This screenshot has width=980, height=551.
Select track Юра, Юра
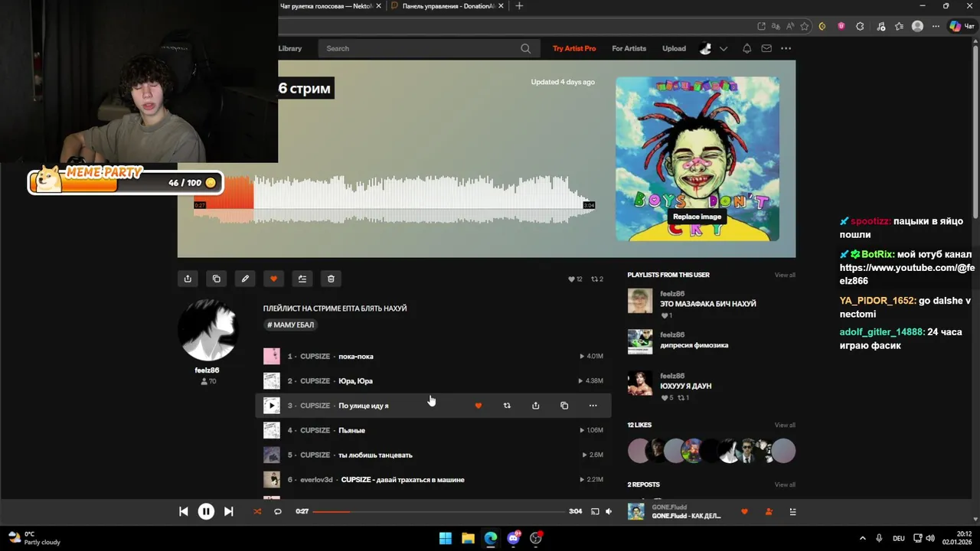355,381
